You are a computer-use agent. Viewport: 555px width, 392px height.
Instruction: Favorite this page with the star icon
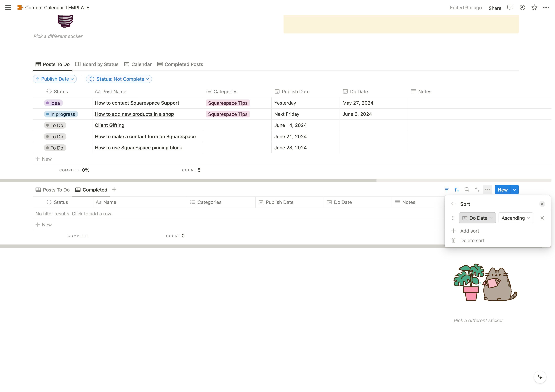(x=534, y=7)
